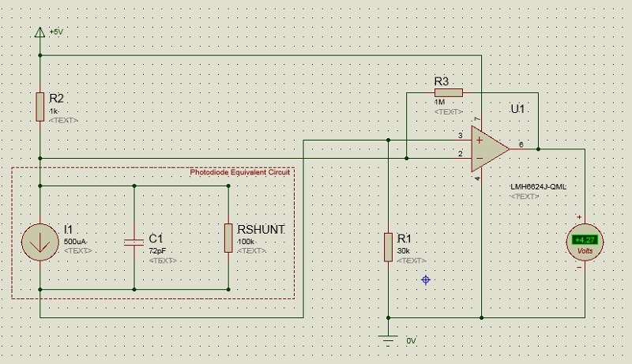Select the +5V power terminal arrow
Viewport: 632px width, 364px height.
pyautogui.click(x=39, y=33)
